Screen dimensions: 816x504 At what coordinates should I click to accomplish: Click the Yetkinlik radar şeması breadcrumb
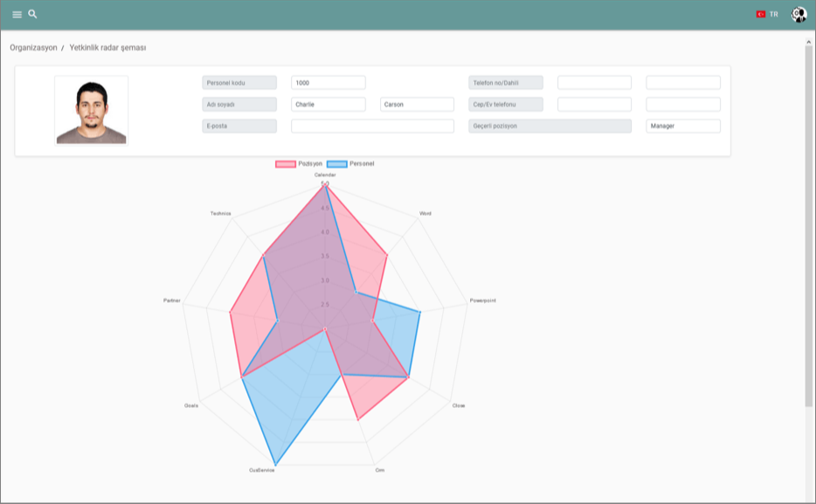tap(107, 47)
